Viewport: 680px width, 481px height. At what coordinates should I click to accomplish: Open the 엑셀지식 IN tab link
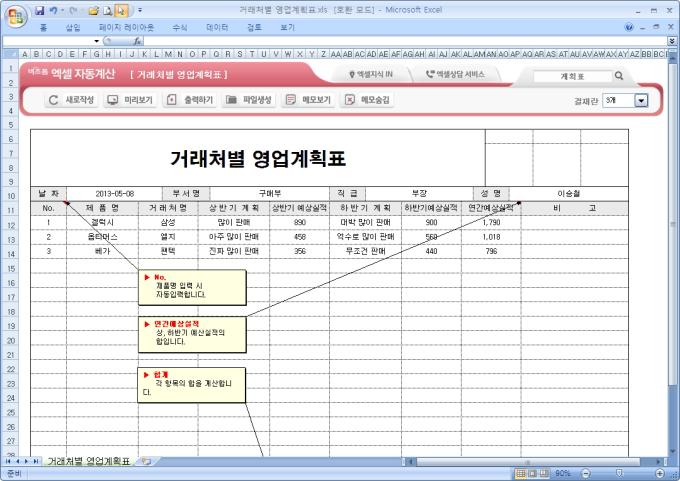click(371, 75)
